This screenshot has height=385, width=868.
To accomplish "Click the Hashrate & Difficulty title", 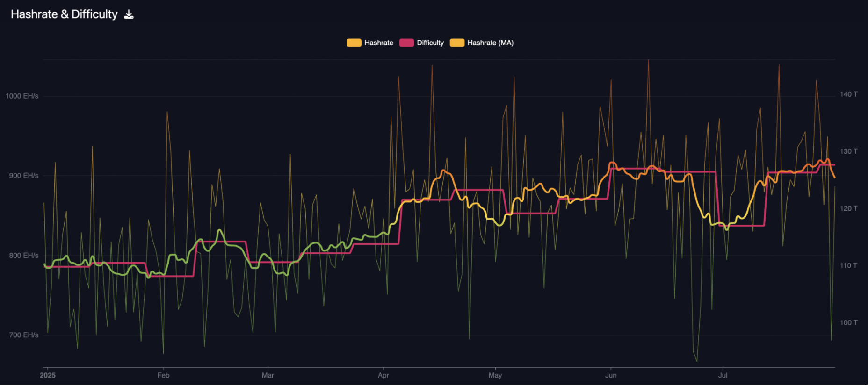I will click(64, 14).
